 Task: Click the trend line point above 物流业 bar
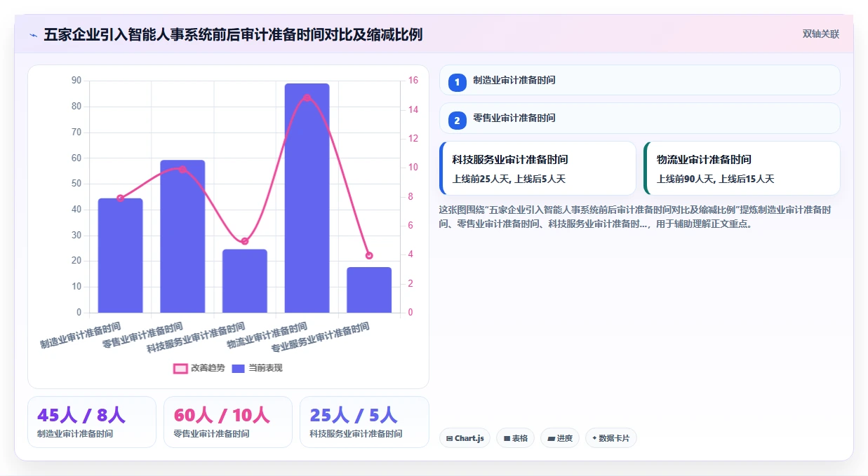pos(307,98)
